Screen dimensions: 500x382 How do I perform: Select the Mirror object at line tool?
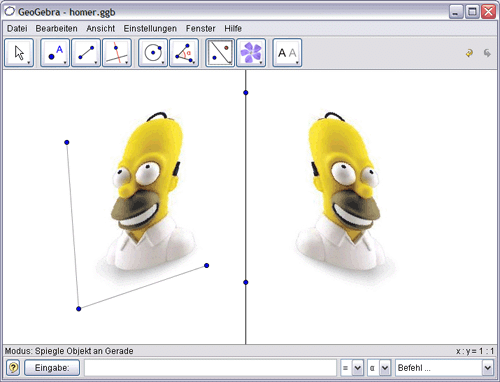[220, 52]
